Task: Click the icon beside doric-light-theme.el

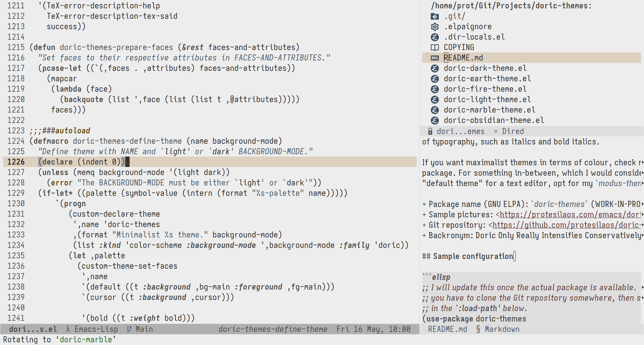Action: [x=435, y=99]
